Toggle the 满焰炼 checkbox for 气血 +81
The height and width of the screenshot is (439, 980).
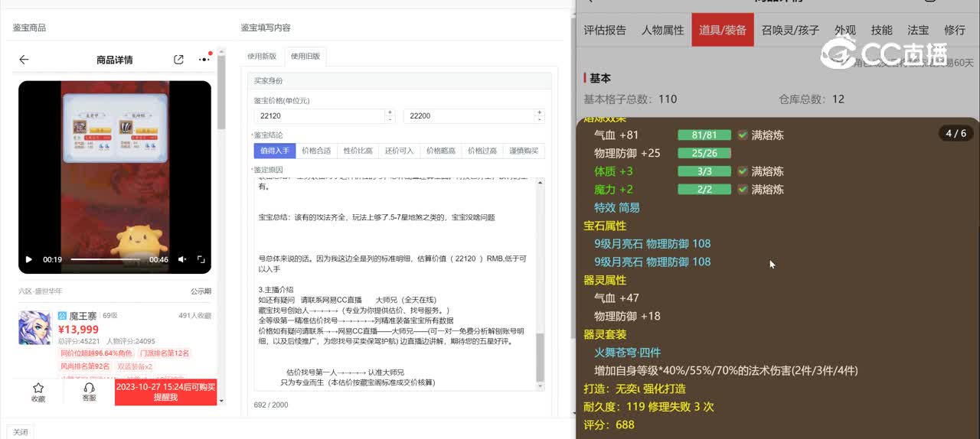(x=742, y=135)
